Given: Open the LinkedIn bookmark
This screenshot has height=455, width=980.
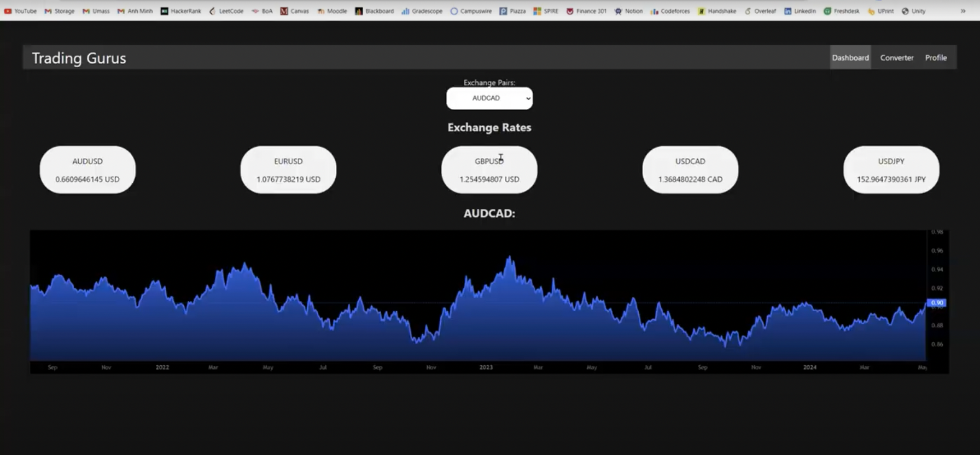Looking at the screenshot, I should (800, 11).
